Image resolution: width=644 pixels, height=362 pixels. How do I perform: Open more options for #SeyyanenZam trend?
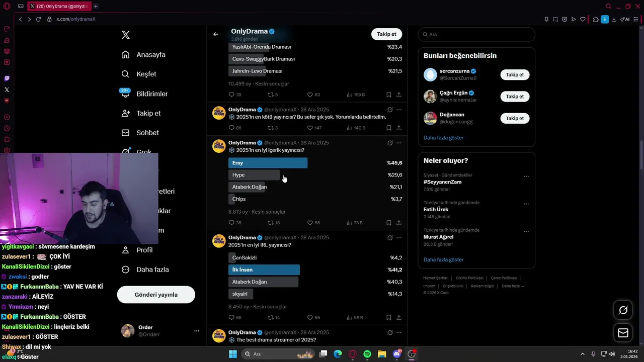pyautogui.click(x=526, y=176)
